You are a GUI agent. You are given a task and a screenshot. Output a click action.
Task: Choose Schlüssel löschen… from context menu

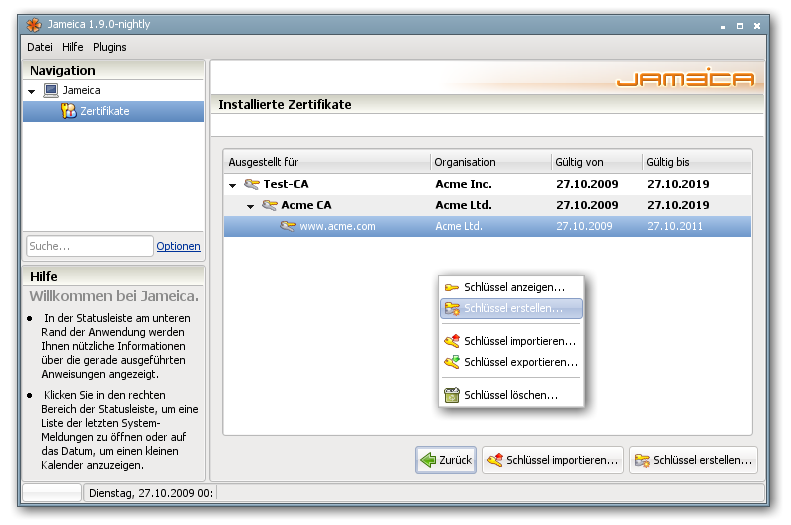[x=511, y=395]
